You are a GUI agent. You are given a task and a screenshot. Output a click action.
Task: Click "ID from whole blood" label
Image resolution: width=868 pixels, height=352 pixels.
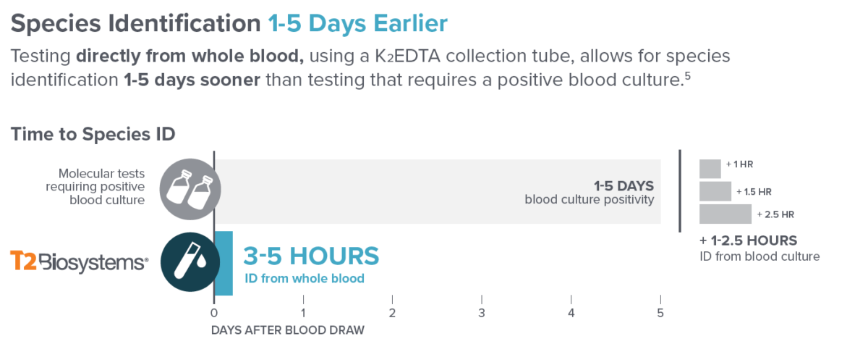[x=303, y=278]
